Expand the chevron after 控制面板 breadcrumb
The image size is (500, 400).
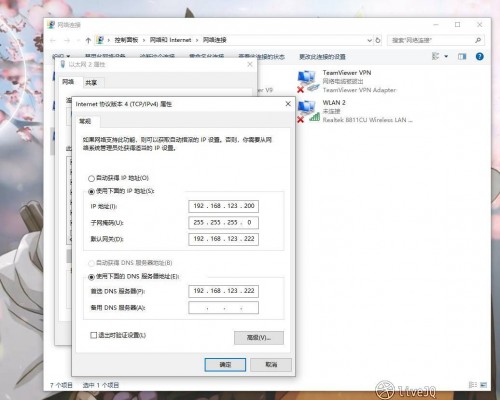tap(144, 40)
